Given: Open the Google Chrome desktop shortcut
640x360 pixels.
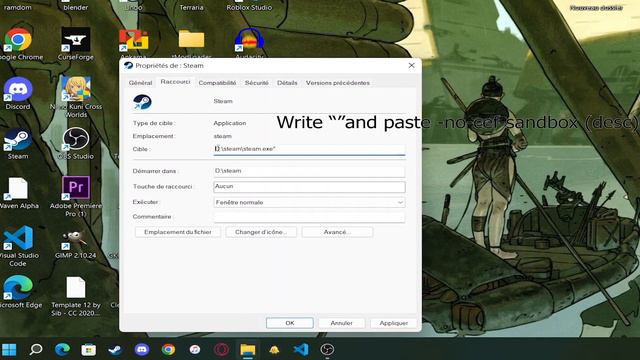Looking at the screenshot, I should (x=18, y=44).
